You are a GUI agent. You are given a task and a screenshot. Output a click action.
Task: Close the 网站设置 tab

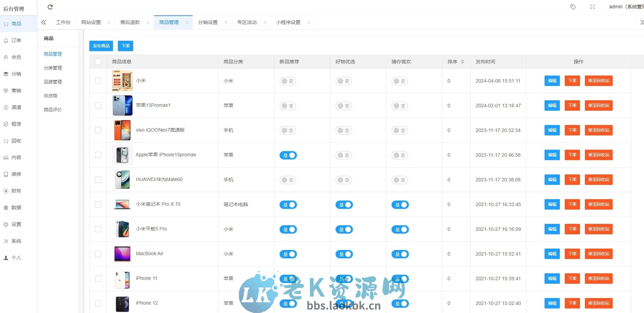pos(109,22)
